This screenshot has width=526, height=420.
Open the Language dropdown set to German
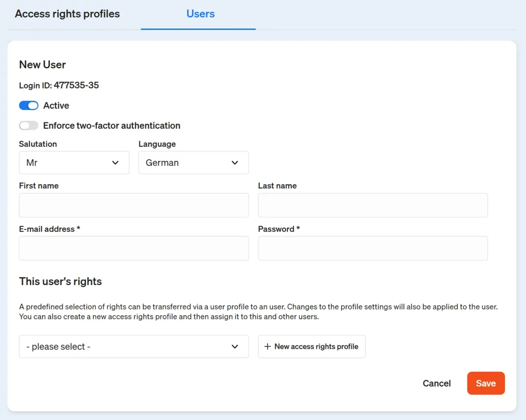tap(193, 162)
